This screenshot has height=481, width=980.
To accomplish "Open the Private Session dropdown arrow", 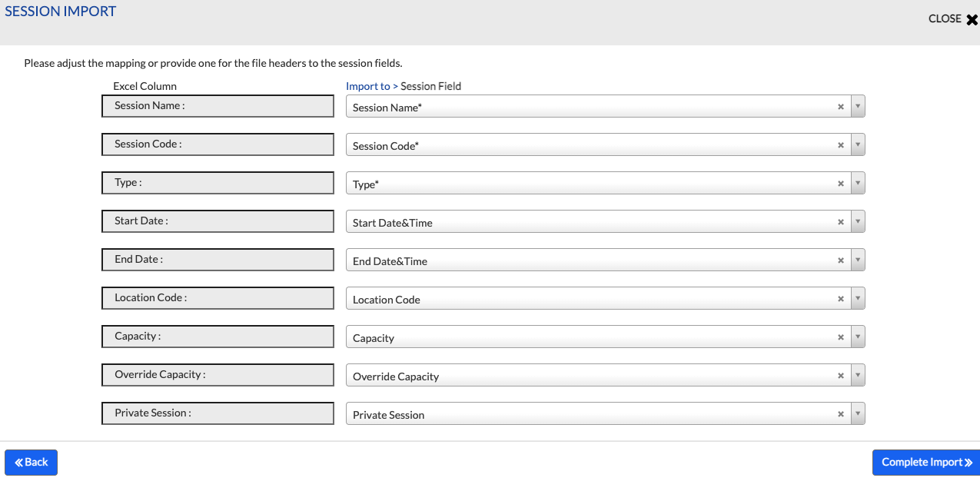I will [859, 414].
